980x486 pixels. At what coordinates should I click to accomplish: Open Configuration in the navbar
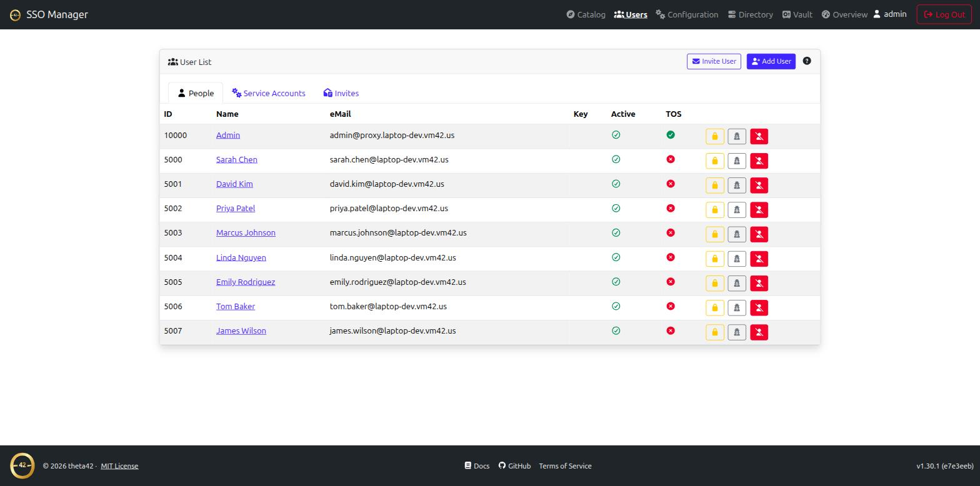click(x=687, y=14)
